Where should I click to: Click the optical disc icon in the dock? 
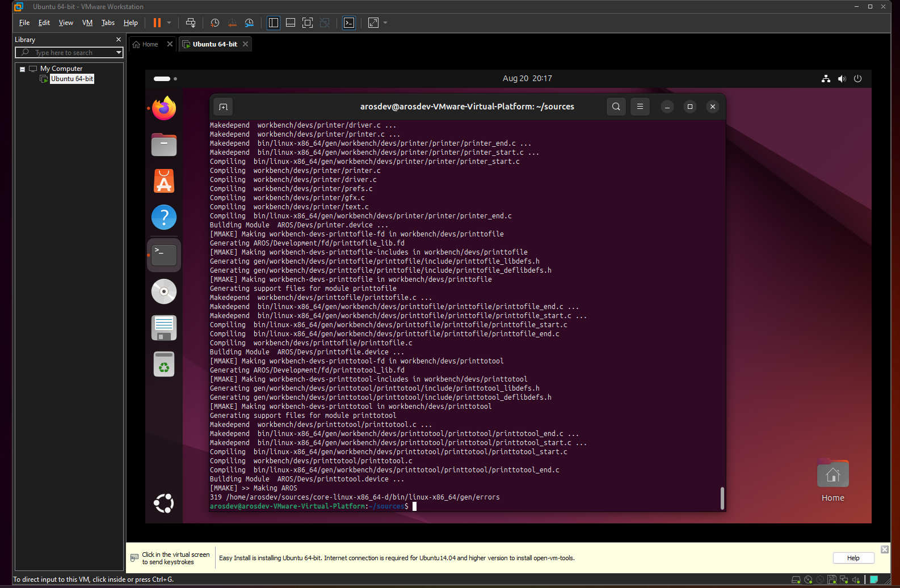click(x=164, y=291)
